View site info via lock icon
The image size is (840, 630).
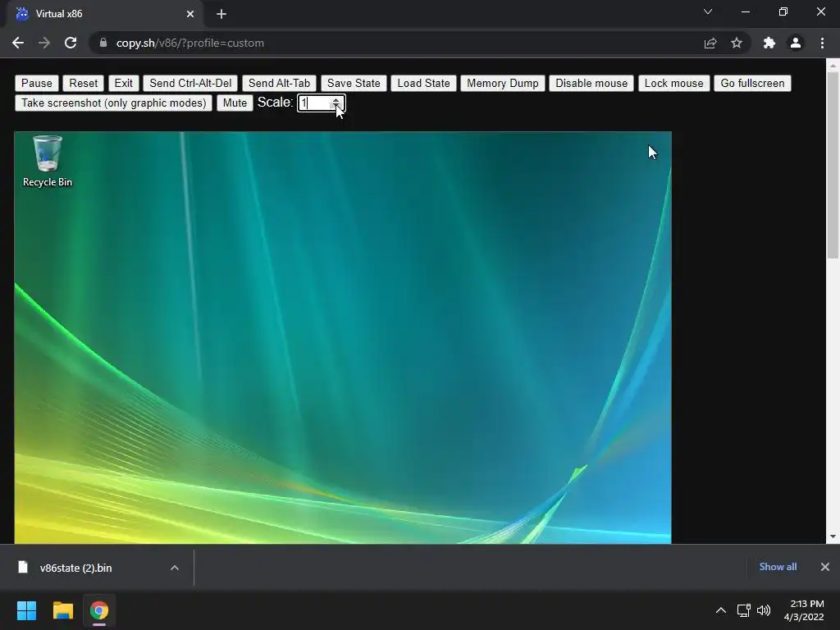pyautogui.click(x=103, y=43)
